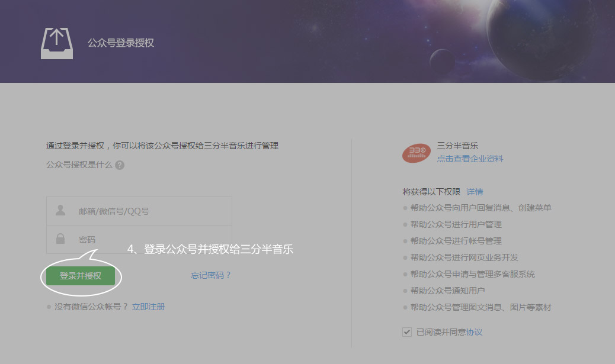615x364 pixels.
Task: Click the 通过登录并授权 description sentence
Action: coord(162,146)
